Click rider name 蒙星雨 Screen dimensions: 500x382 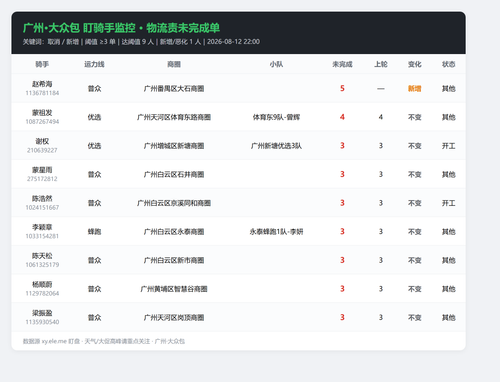pos(42,170)
